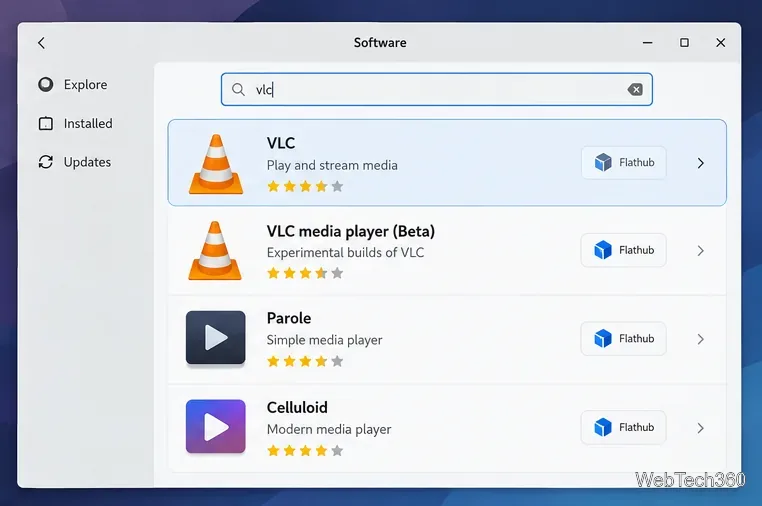Click the Celluloid purple play icon

[215, 426]
